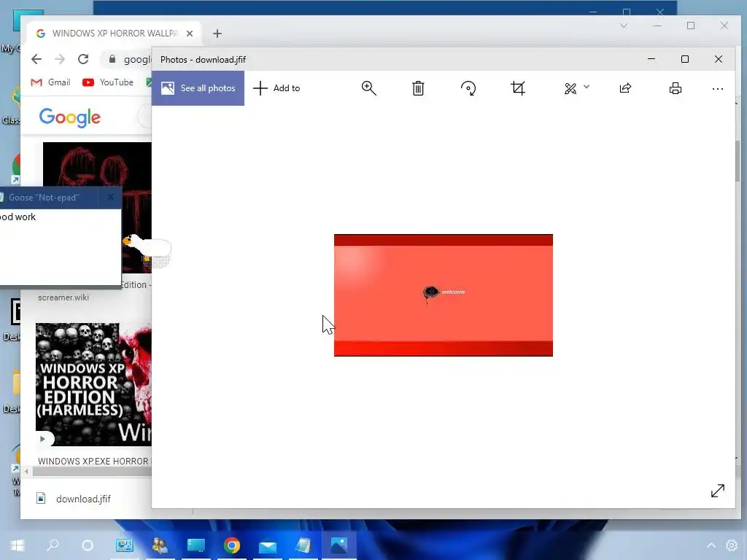Open See all photos

tap(198, 88)
